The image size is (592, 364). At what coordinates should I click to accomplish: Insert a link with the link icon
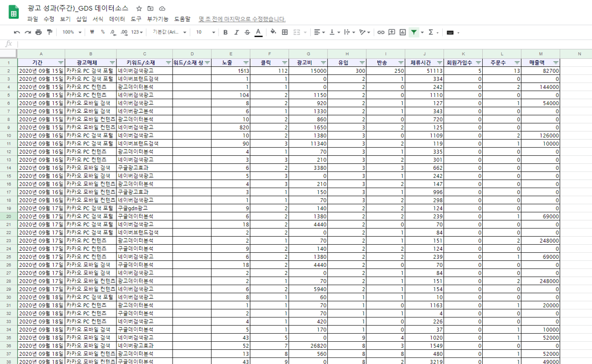pos(381,32)
